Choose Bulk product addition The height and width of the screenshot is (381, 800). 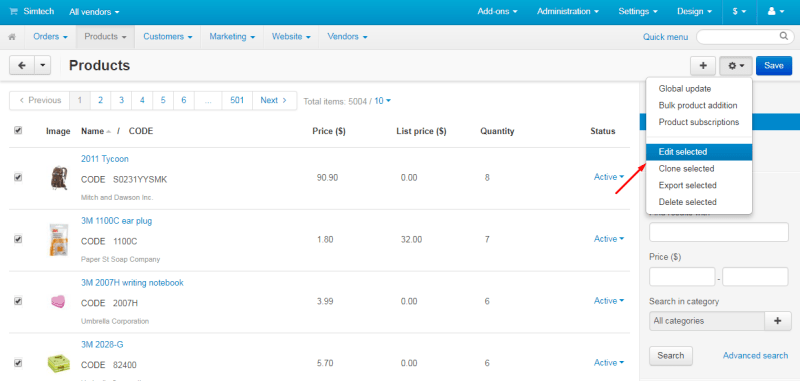698,106
